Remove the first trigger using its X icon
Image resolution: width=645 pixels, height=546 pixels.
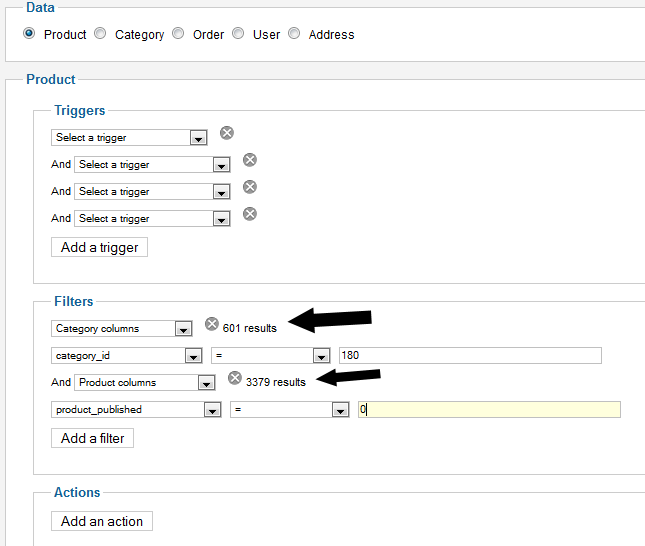[227, 133]
